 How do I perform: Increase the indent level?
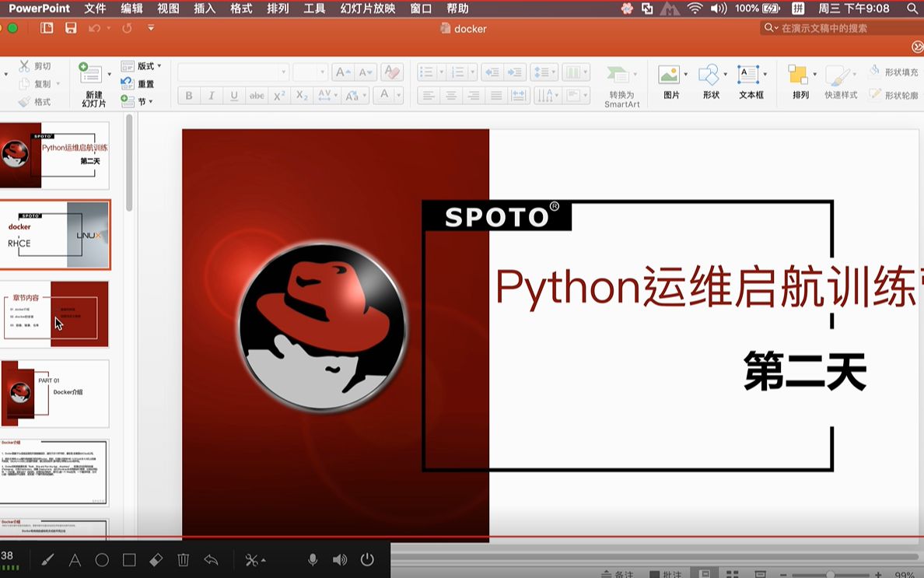[514, 72]
